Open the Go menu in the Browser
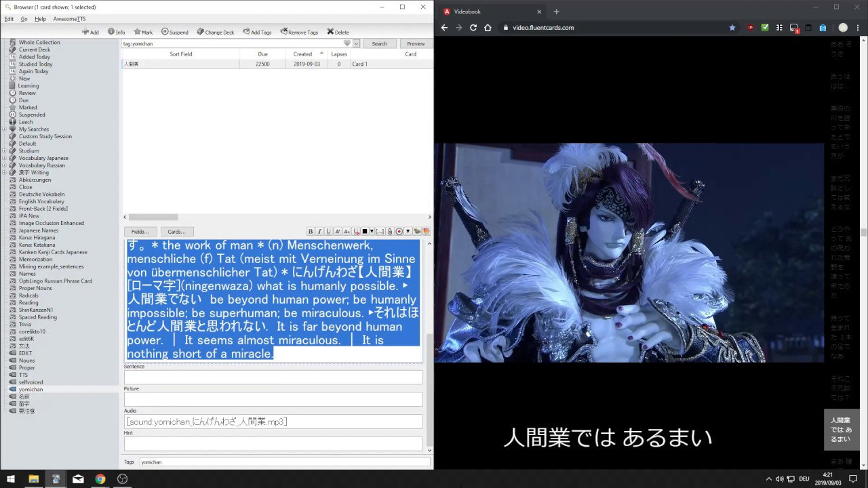868x488 pixels. (24, 19)
